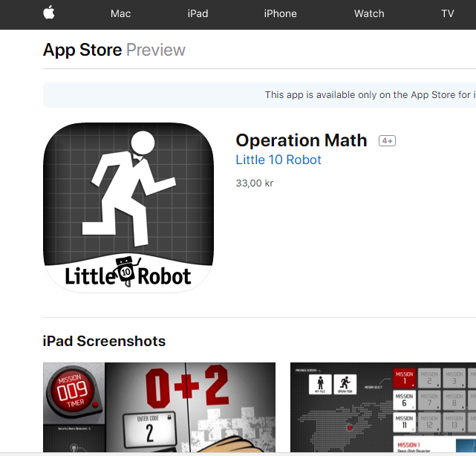Select the TV navigation item
Viewport: 476px width, 456px height.
coord(448,13)
